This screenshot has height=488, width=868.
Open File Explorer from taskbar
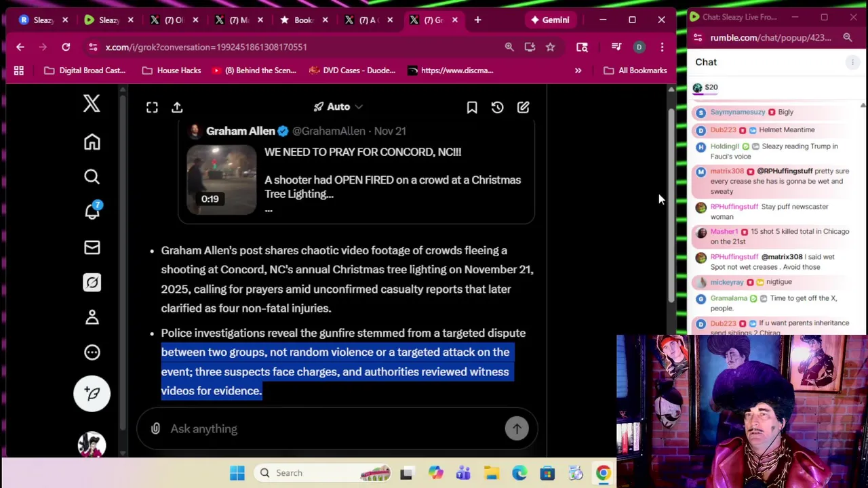point(491,473)
